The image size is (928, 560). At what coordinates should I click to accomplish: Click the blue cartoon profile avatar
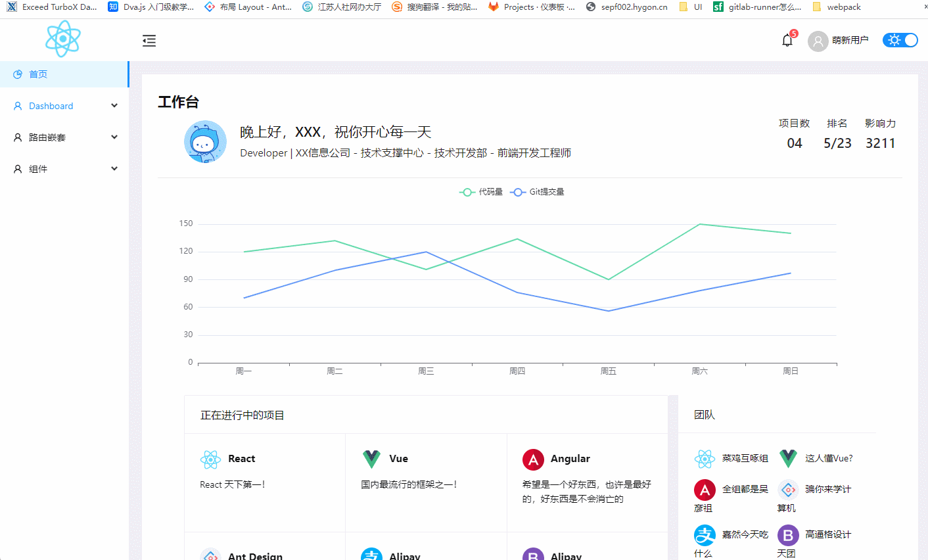click(205, 142)
